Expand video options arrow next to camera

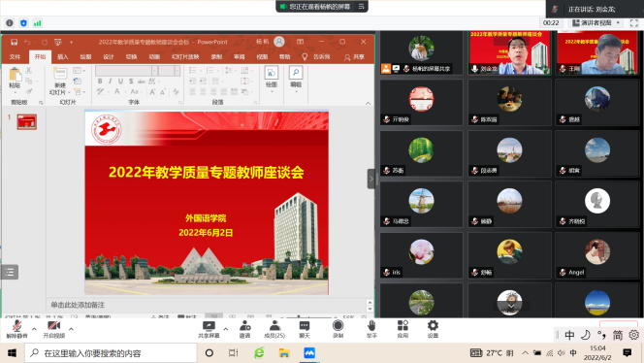tap(71, 329)
